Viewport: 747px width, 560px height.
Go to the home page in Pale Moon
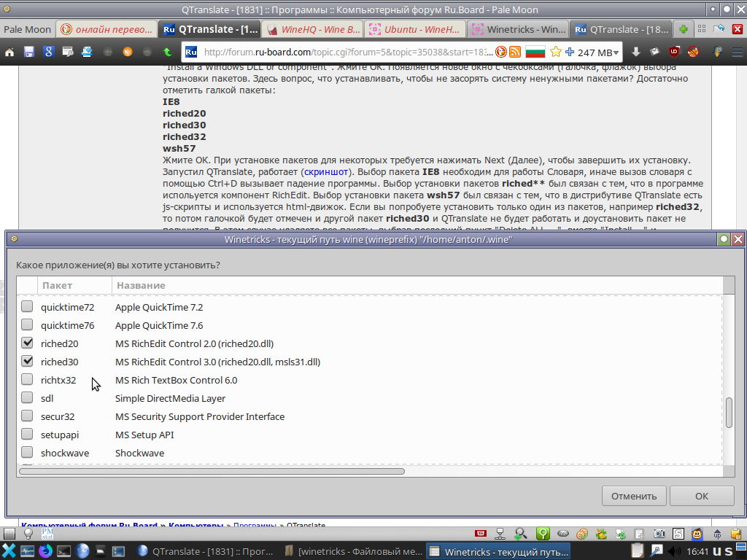[9, 52]
